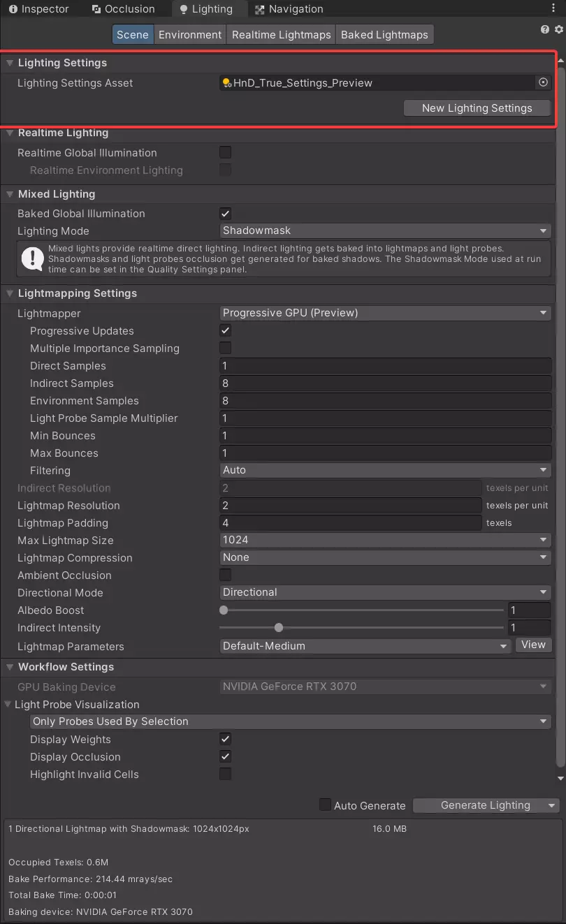Image resolution: width=566 pixels, height=924 pixels.
Task: Enable the Auto Generate checkbox
Action: pos(325,805)
